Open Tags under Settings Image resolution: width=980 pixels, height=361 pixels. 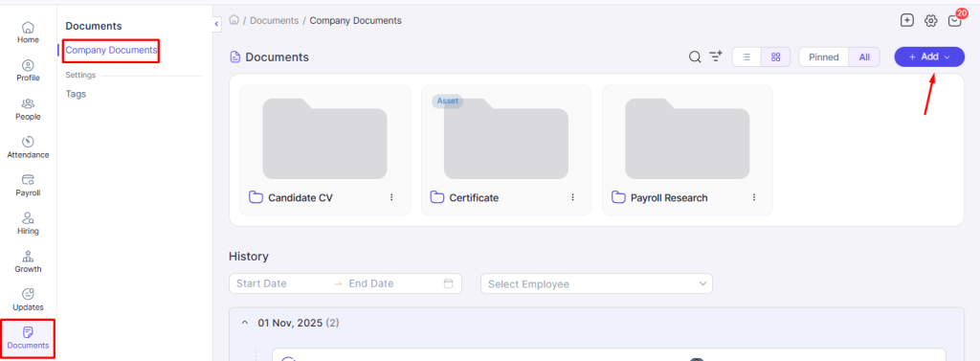coord(76,94)
